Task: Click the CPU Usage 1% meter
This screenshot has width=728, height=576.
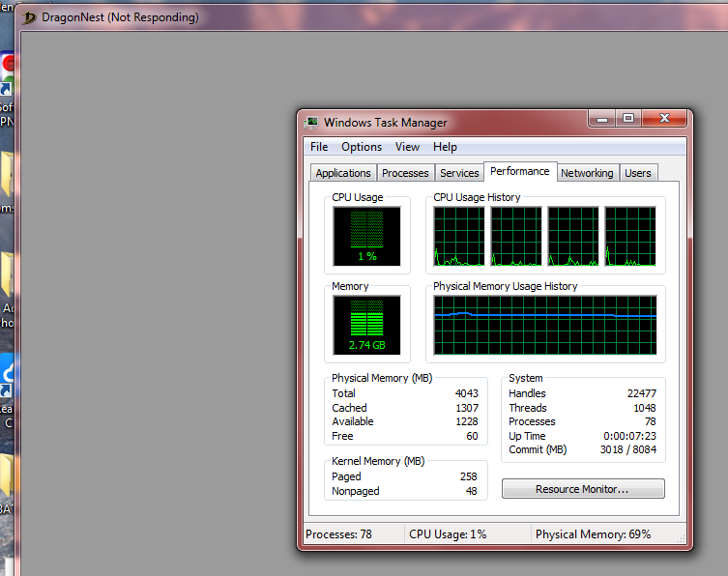Action: click(366, 236)
